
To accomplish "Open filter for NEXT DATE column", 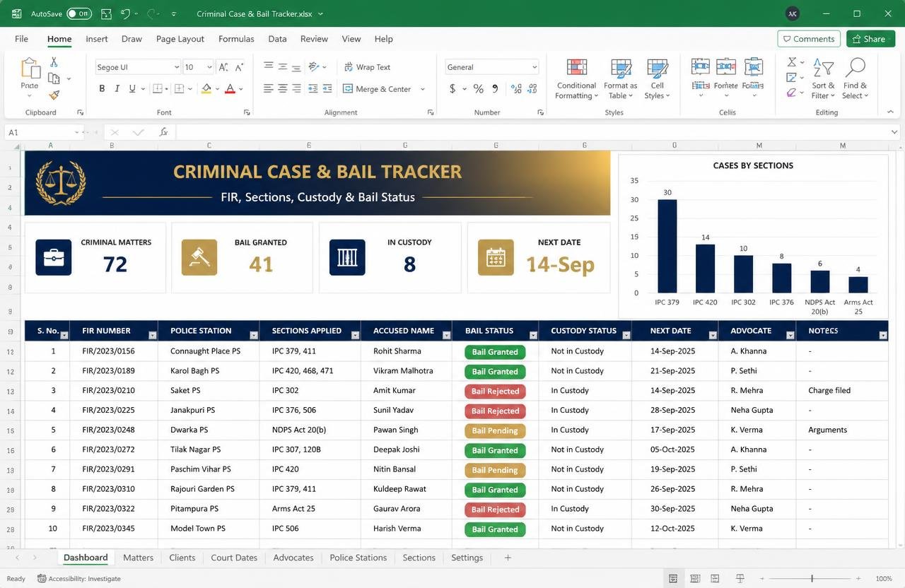I will (x=713, y=336).
